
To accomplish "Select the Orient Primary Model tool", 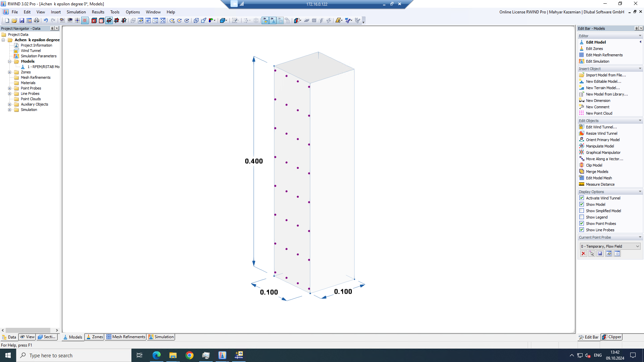I will (x=602, y=139).
